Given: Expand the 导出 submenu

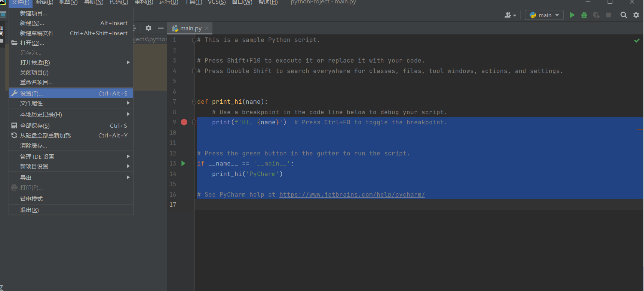Looking at the screenshot, I should [71, 178].
